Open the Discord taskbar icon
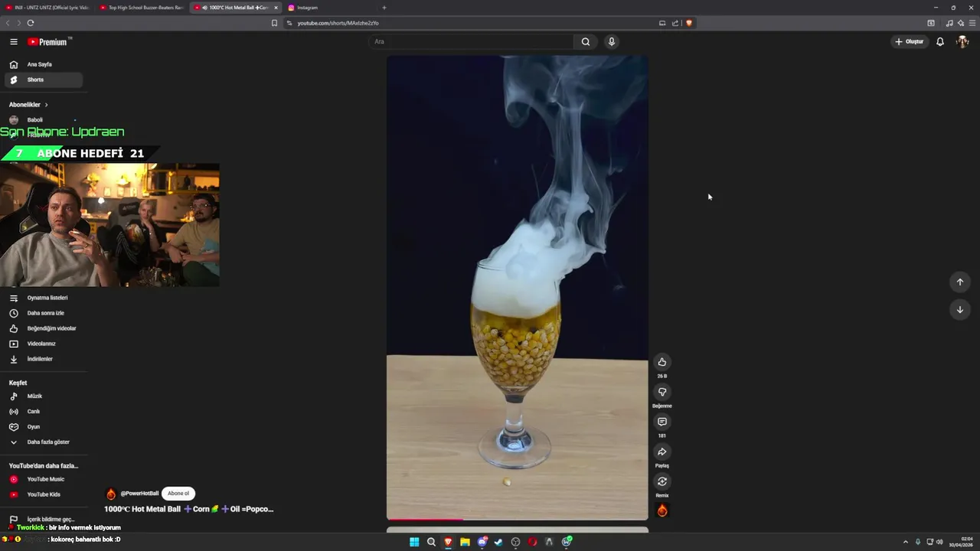 [482, 542]
